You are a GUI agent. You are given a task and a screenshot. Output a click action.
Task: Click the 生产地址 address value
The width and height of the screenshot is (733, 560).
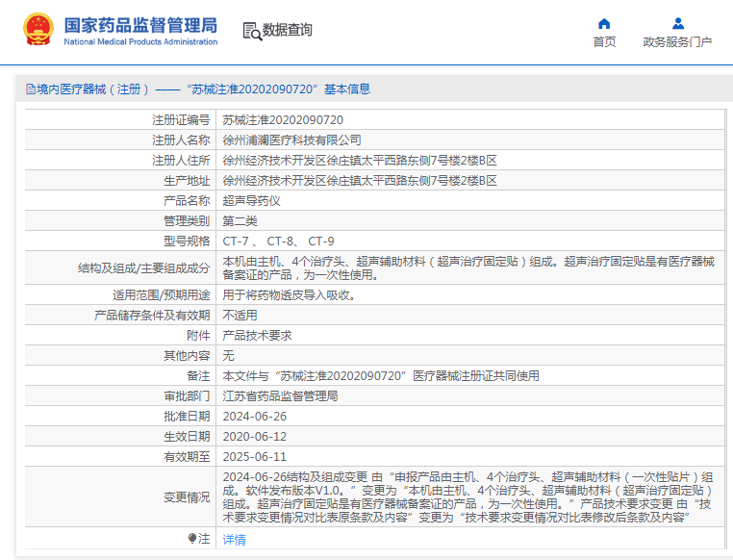coord(360,181)
